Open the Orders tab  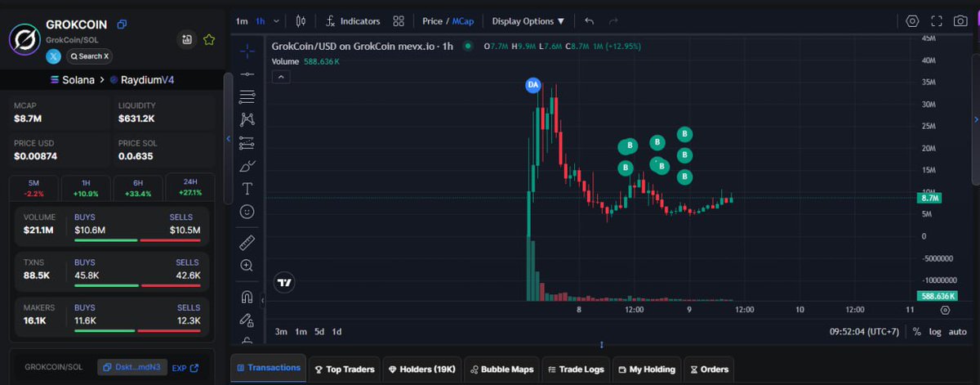(x=708, y=369)
